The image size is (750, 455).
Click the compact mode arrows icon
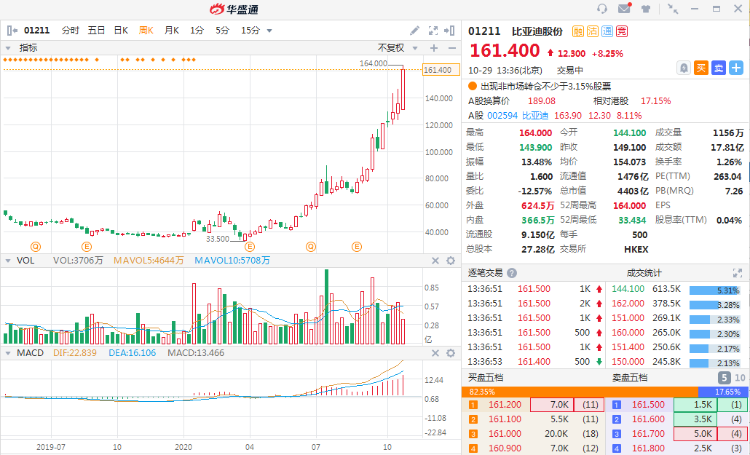pyautogui.click(x=673, y=9)
